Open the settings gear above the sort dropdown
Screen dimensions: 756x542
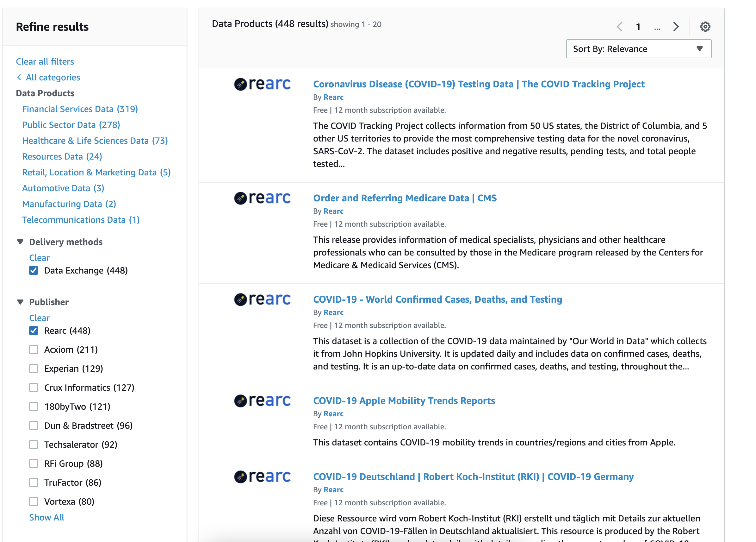point(706,27)
